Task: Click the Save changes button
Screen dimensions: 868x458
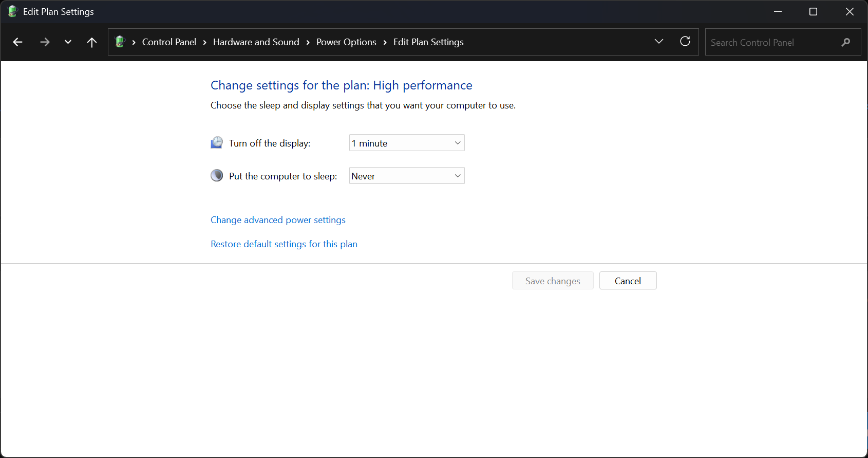Action: (553, 281)
